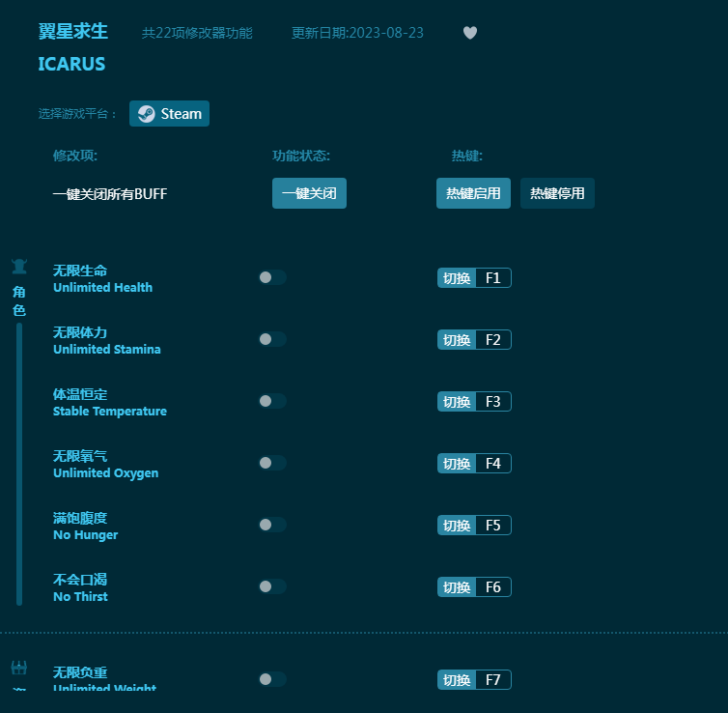Click the Steam logo icon

click(146, 114)
